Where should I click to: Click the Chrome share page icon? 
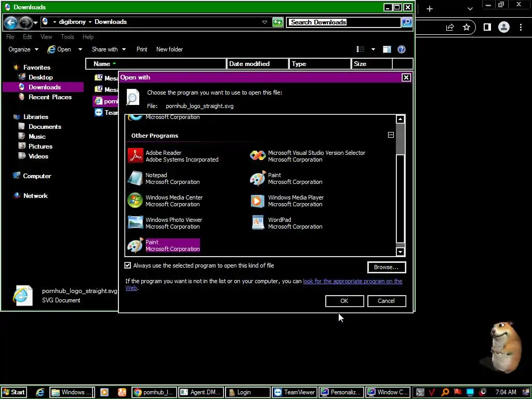(x=450, y=27)
